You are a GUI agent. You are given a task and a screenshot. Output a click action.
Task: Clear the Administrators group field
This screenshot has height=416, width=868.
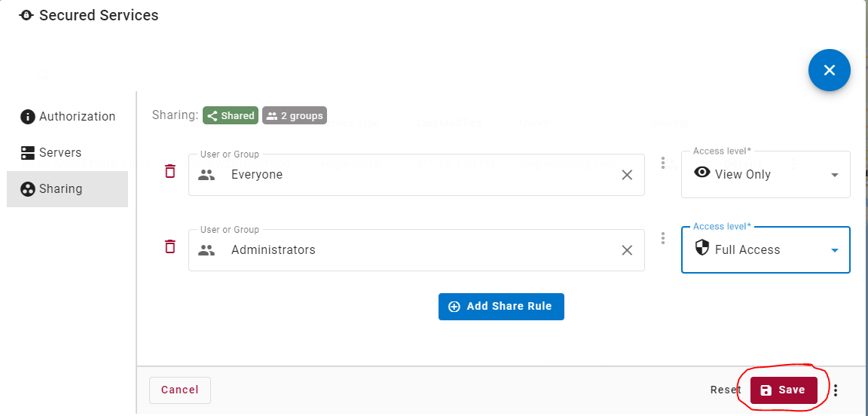(626, 250)
